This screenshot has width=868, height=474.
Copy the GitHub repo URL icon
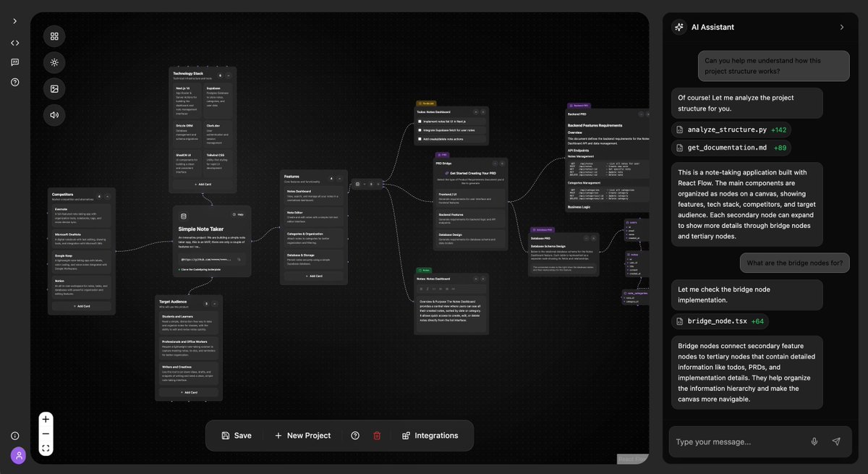[x=239, y=259]
